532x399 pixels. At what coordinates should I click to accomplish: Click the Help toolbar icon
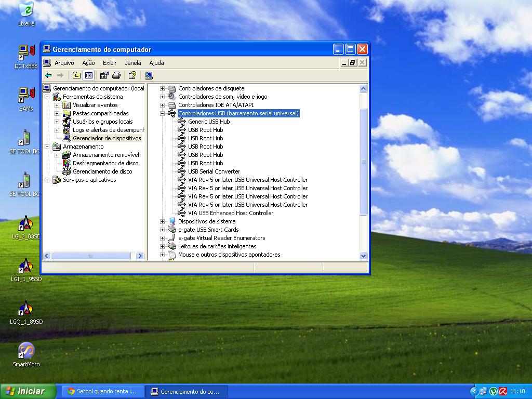(x=132, y=75)
